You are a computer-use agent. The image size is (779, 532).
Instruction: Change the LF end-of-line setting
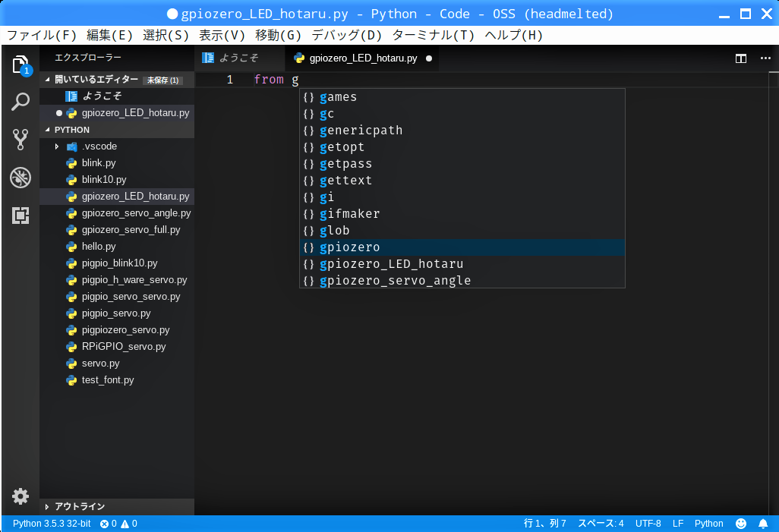678,524
